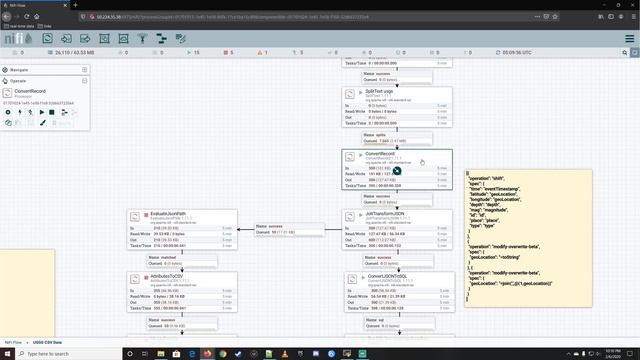Click the Disable crossed-lightning icon in Operate panel
Screen dimensions: 640x360
tap(31, 112)
